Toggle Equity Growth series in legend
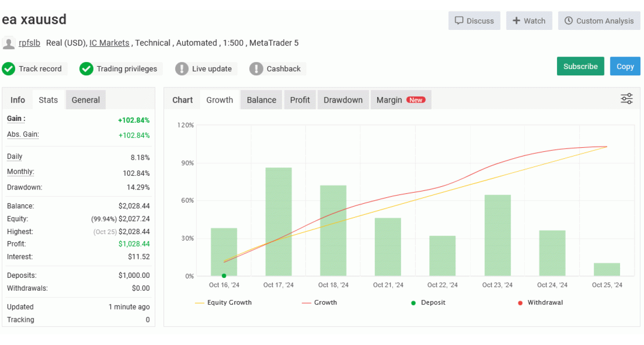This screenshot has height=345, width=644. coord(224,303)
